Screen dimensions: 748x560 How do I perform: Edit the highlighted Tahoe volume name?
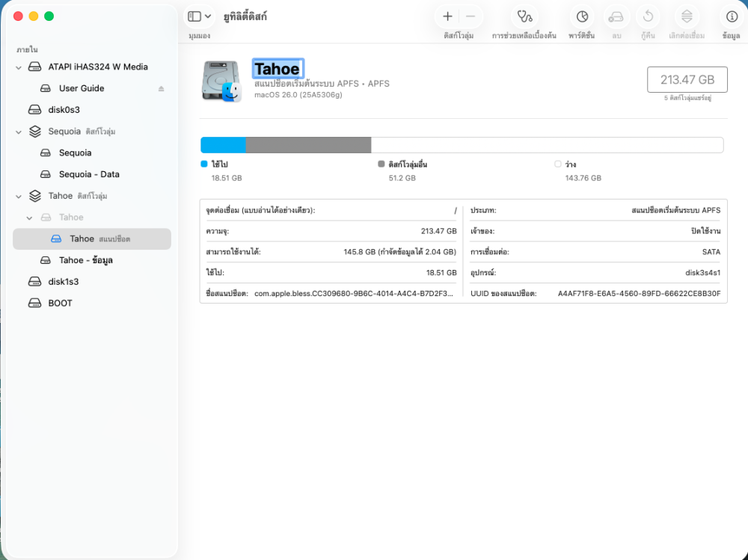click(278, 69)
